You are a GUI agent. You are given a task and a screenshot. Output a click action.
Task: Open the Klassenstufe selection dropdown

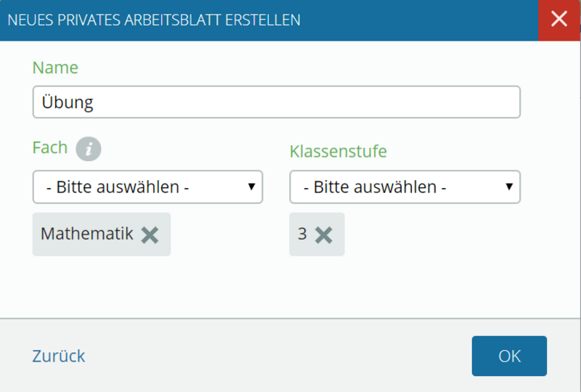click(405, 187)
